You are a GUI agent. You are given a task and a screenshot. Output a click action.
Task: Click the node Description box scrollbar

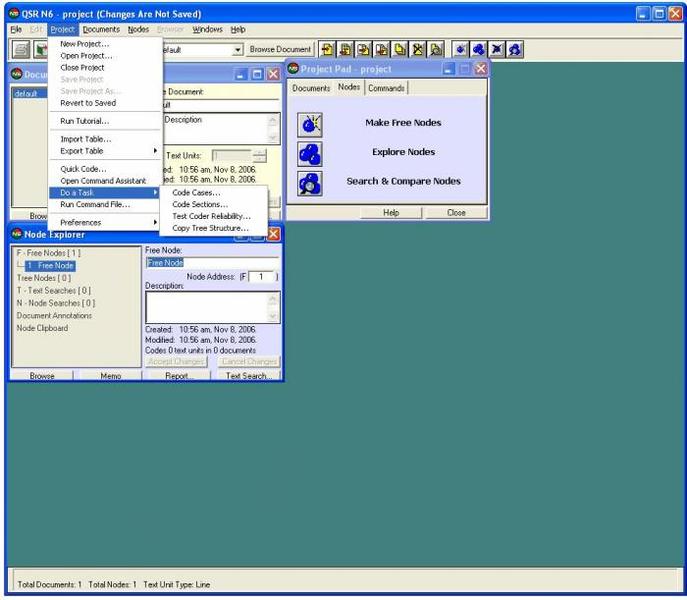[273, 308]
